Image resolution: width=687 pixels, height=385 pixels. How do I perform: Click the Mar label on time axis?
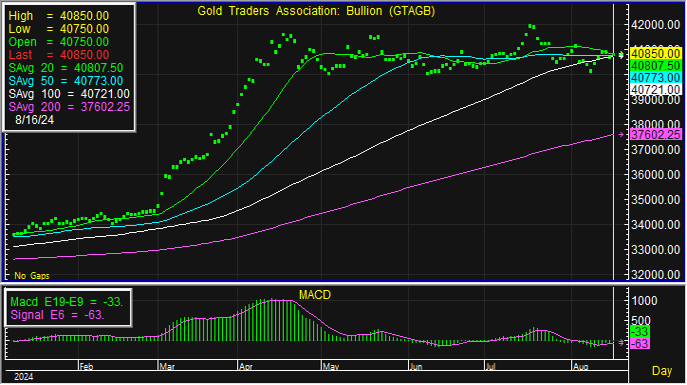click(167, 367)
